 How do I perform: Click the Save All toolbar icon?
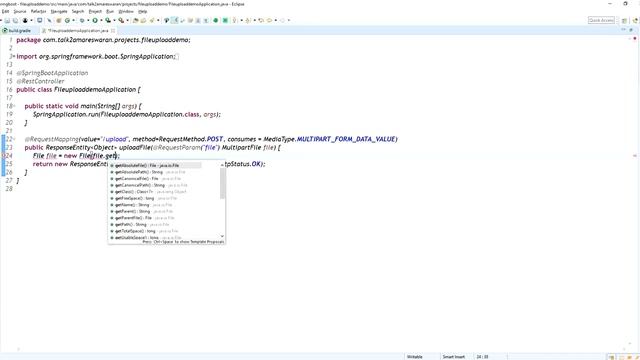point(16,20)
